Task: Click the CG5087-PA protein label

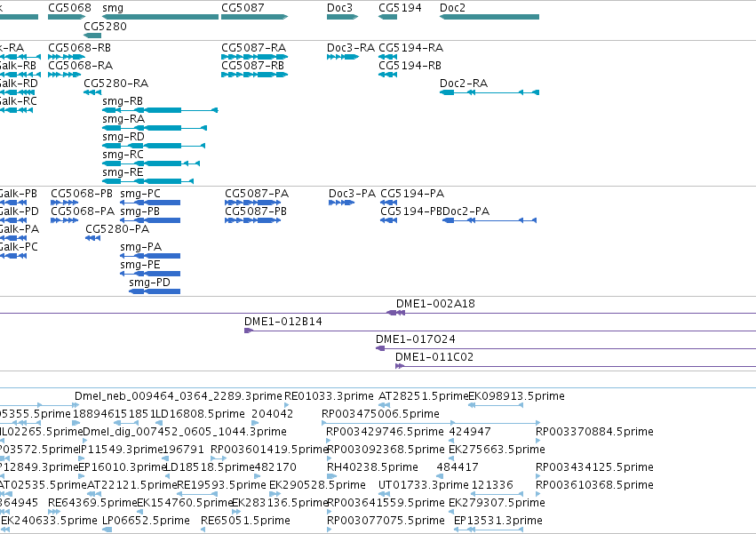Action: 257,194
